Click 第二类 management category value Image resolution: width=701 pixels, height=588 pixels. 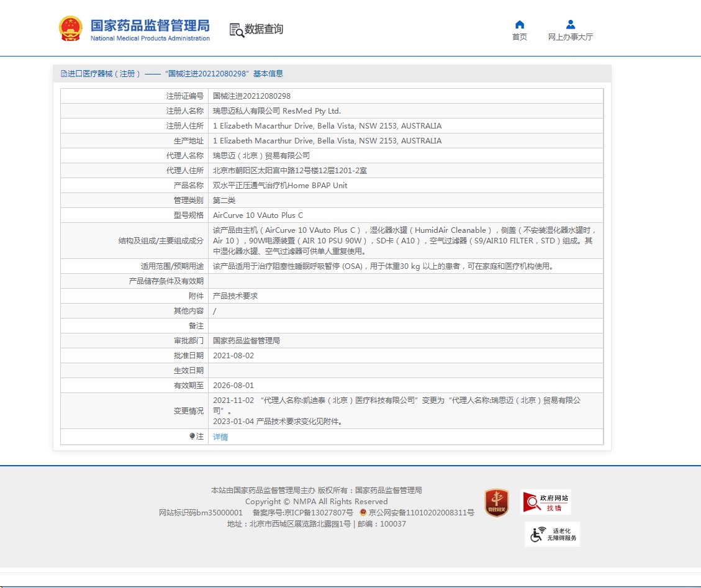(224, 201)
